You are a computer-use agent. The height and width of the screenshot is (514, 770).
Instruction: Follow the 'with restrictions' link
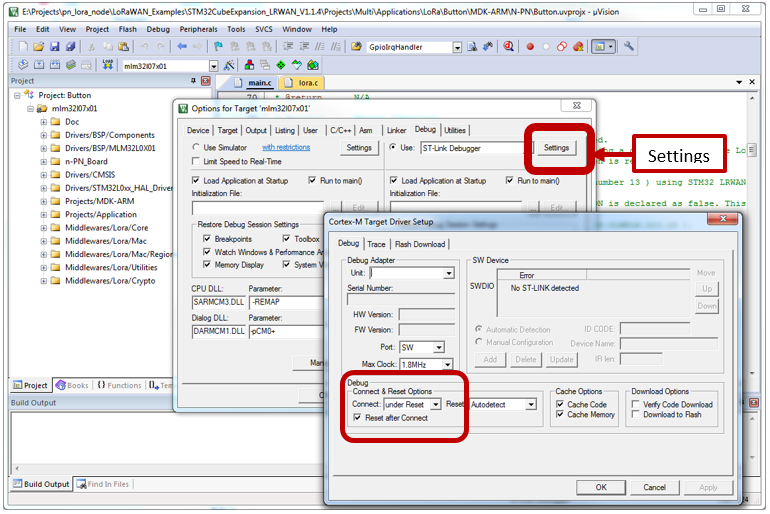(286, 147)
